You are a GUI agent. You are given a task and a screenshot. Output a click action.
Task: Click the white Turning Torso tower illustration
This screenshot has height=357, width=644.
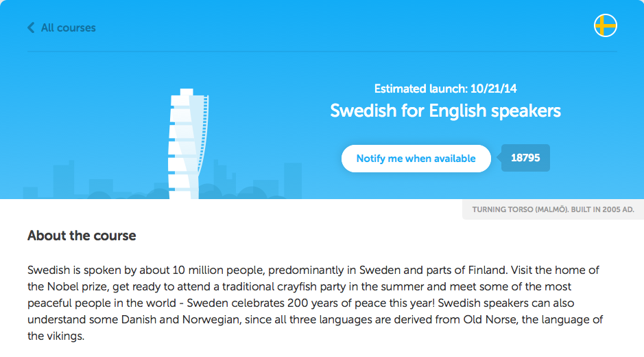pyautogui.click(x=185, y=144)
